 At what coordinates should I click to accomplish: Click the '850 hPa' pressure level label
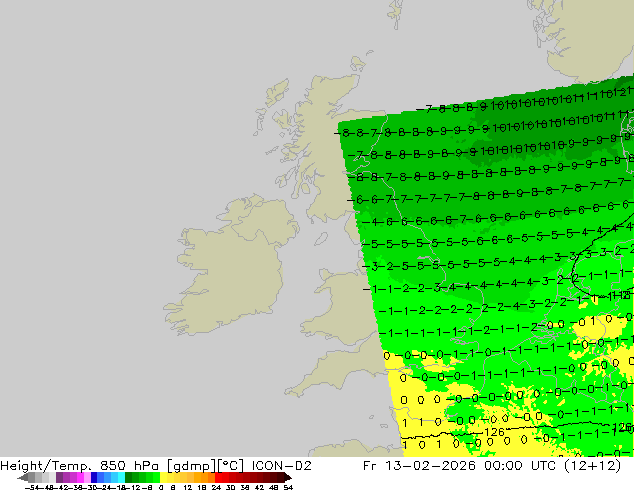coord(131,466)
